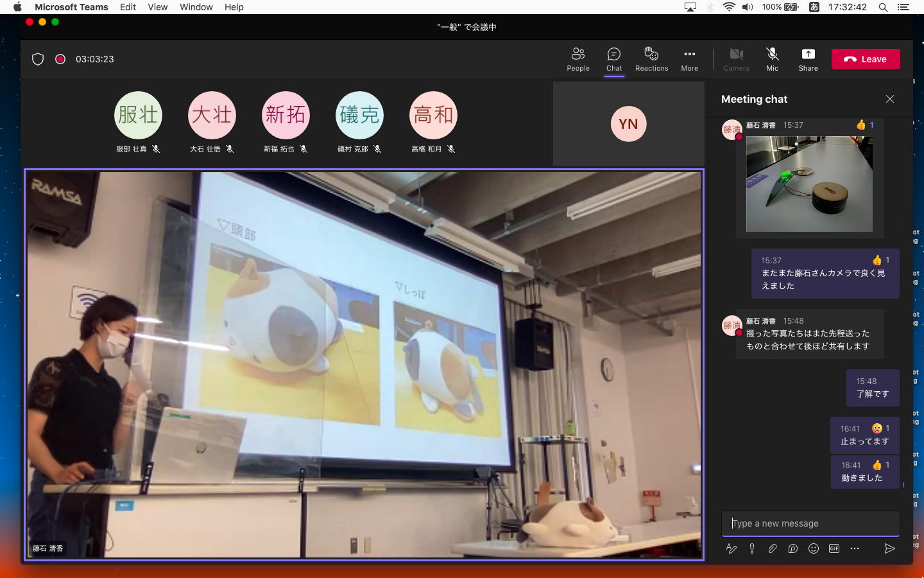Unmute the Mic
This screenshot has height=578, width=924.
click(772, 59)
